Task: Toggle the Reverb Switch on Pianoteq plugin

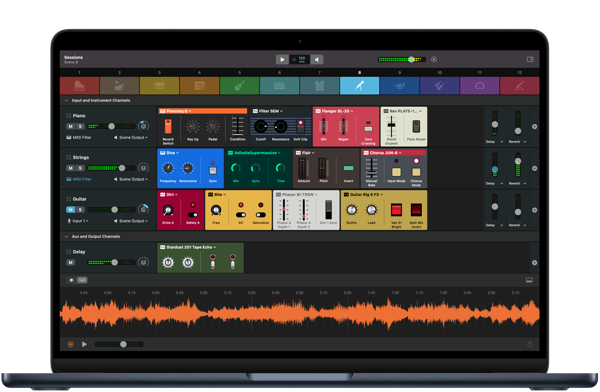Action: [x=168, y=127]
